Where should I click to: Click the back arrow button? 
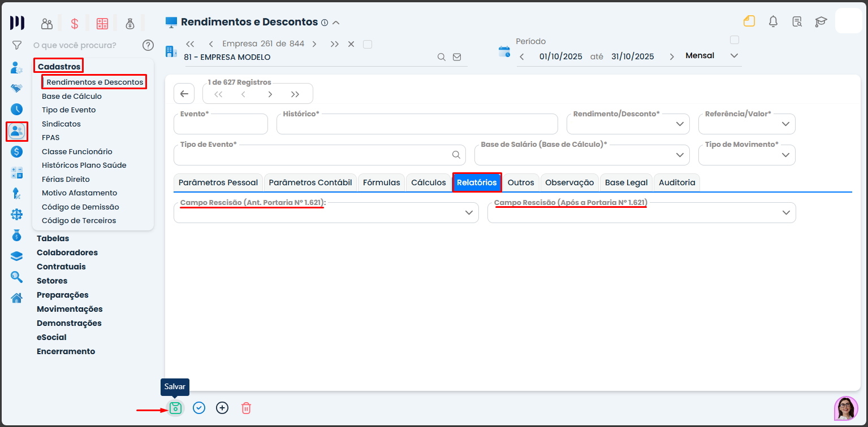tap(184, 94)
